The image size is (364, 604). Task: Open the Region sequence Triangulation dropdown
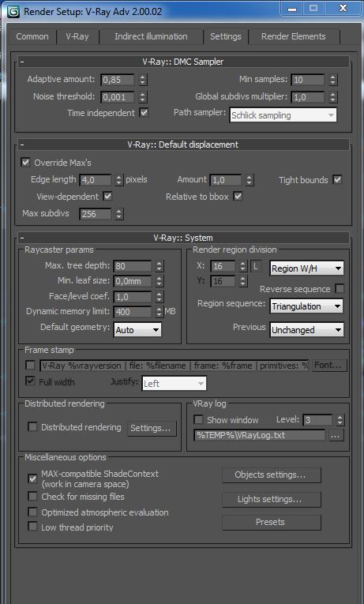(306, 306)
